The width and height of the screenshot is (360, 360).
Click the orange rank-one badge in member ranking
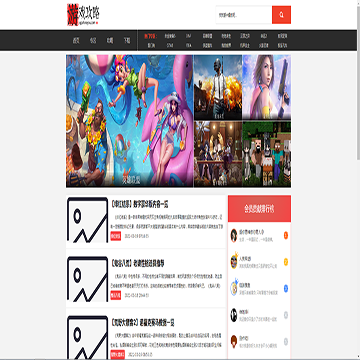(286, 236)
